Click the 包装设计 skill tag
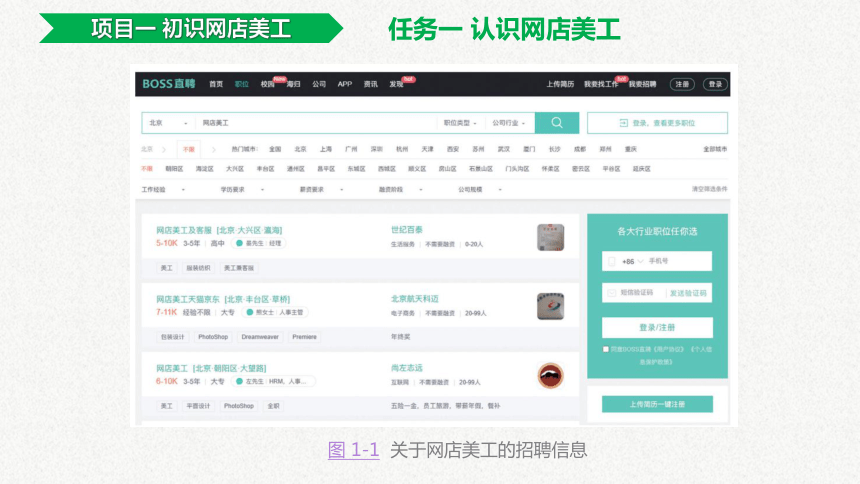 coord(173,337)
